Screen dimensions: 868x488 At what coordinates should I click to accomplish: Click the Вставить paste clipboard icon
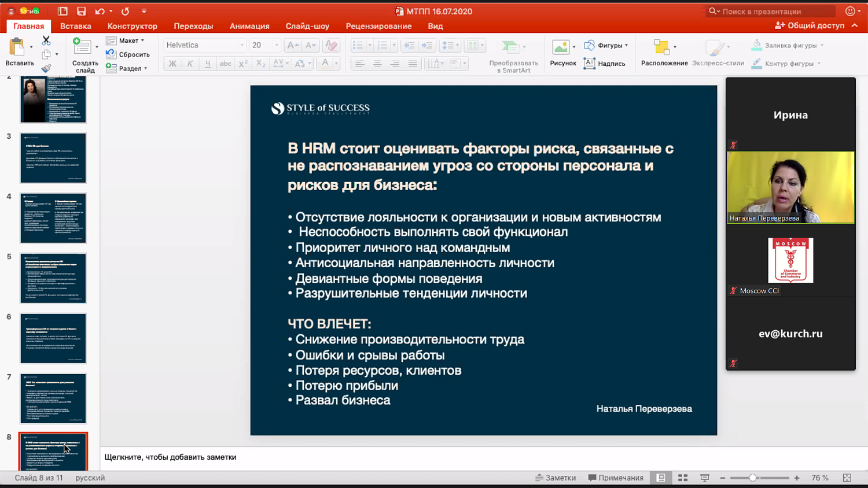coord(17,47)
